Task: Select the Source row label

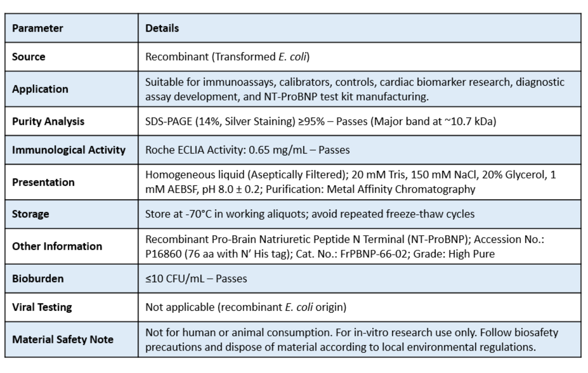Action: 29,57
